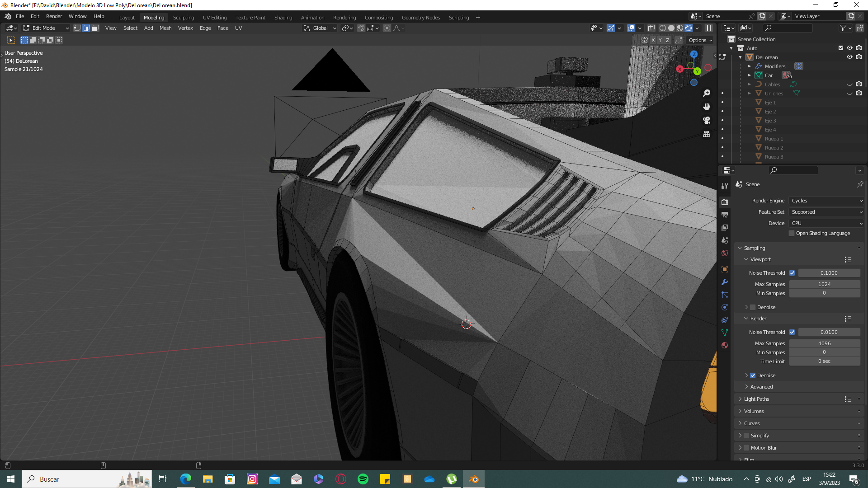
Task: Open Edit Mode selector dropdown
Action: [x=46, y=28]
